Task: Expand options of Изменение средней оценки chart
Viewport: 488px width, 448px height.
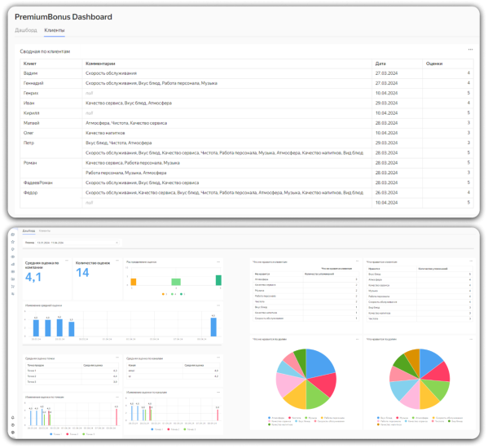Action: pyautogui.click(x=218, y=305)
